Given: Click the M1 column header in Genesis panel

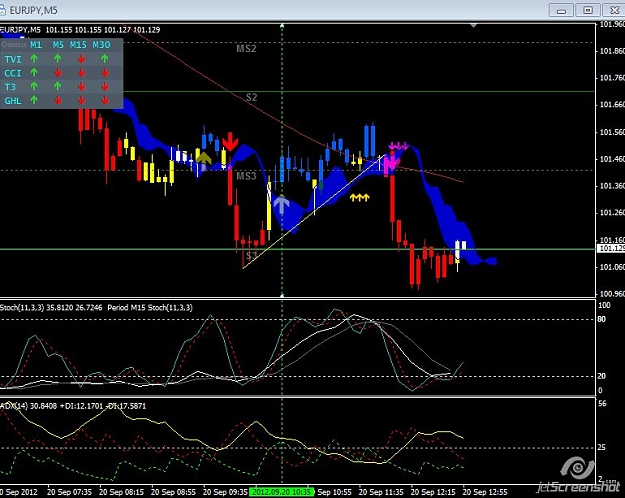Looking at the screenshot, I should click(x=36, y=45).
